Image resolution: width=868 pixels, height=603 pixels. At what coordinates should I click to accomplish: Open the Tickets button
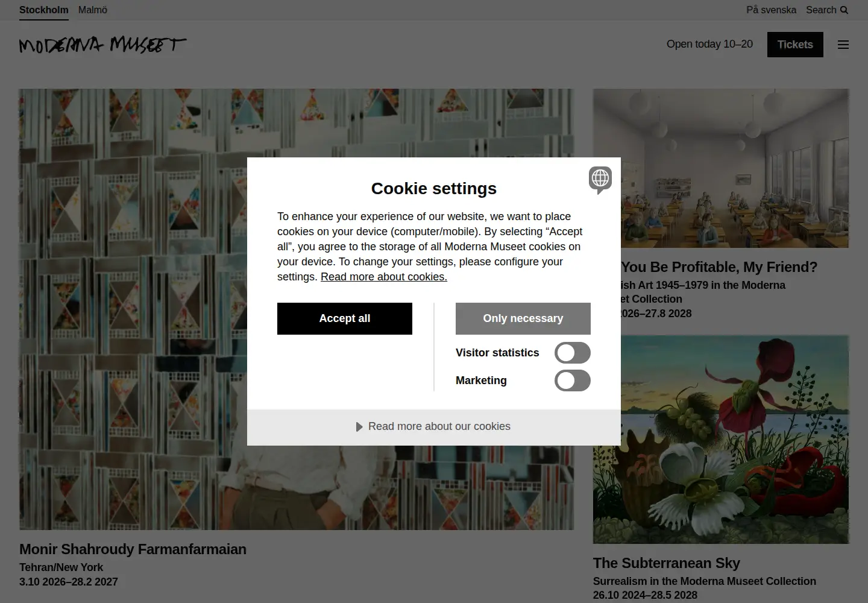point(795,45)
